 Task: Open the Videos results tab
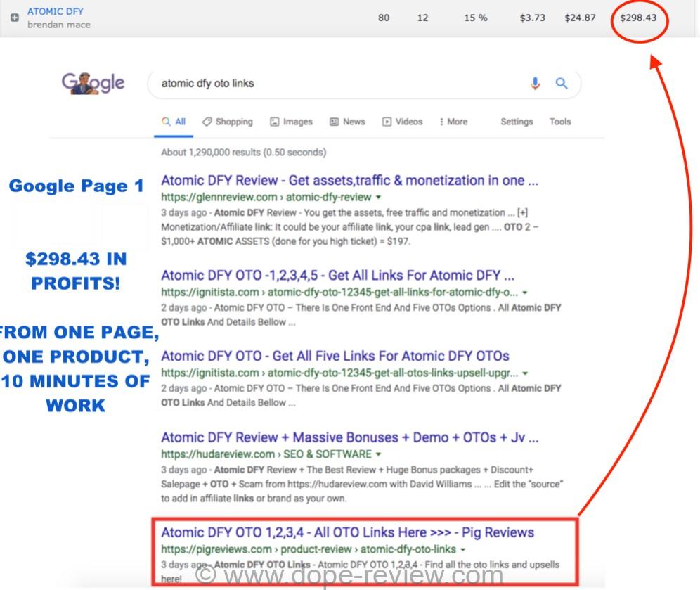(x=402, y=122)
